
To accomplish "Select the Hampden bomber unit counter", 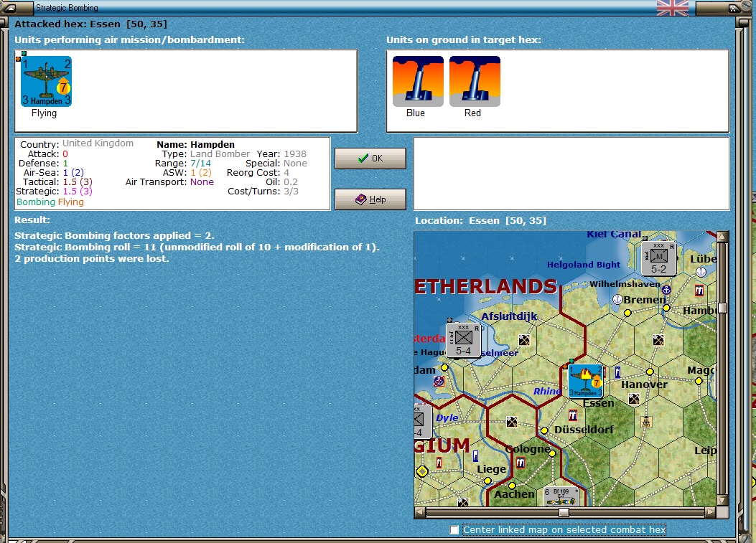I will pyautogui.click(x=46, y=81).
